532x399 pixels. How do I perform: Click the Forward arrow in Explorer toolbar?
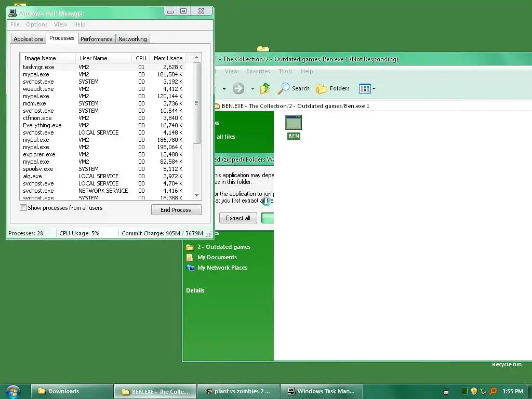238,88
